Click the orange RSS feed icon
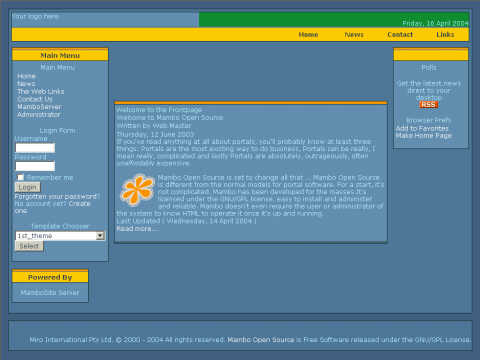Image resolution: width=480 pixels, height=360 pixels. point(428,105)
